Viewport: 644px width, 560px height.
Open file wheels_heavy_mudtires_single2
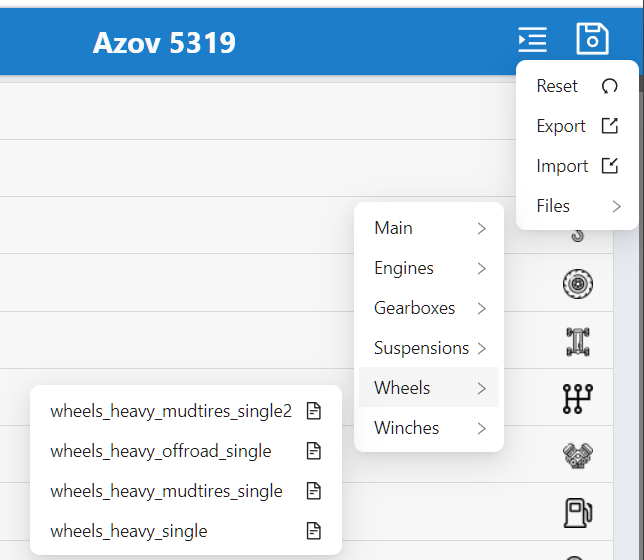[x=186, y=411]
